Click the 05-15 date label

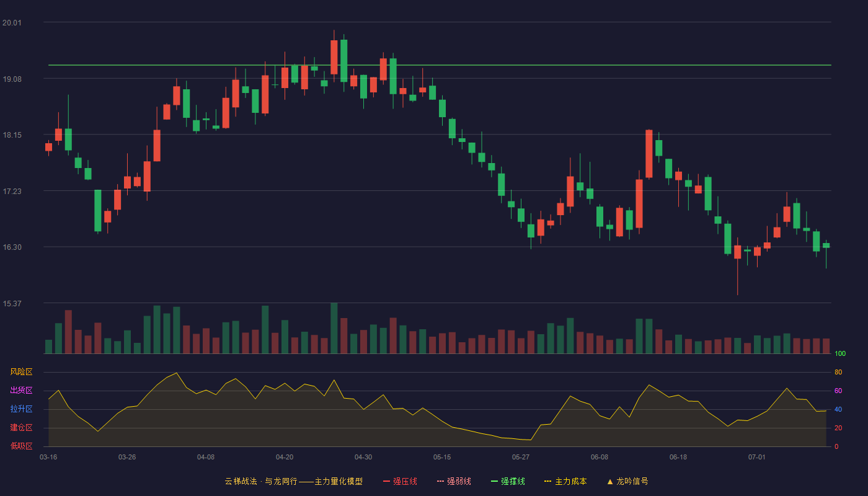[442, 457]
